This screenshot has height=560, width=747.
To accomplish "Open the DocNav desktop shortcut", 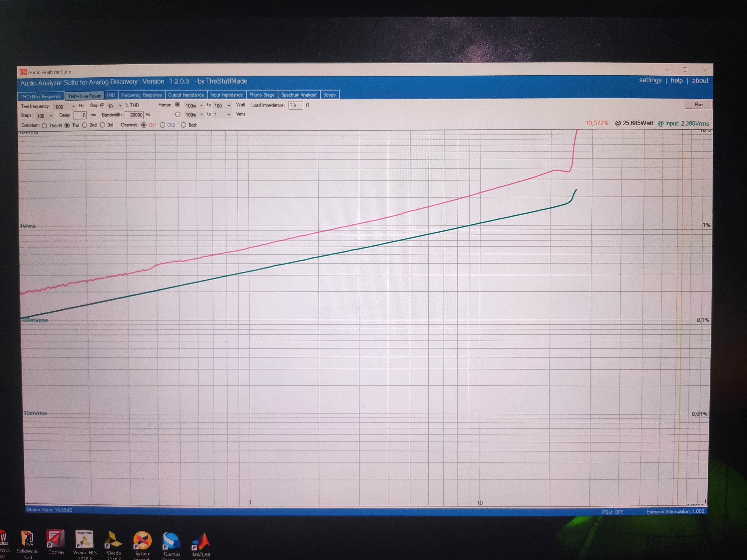I will (56, 539).
